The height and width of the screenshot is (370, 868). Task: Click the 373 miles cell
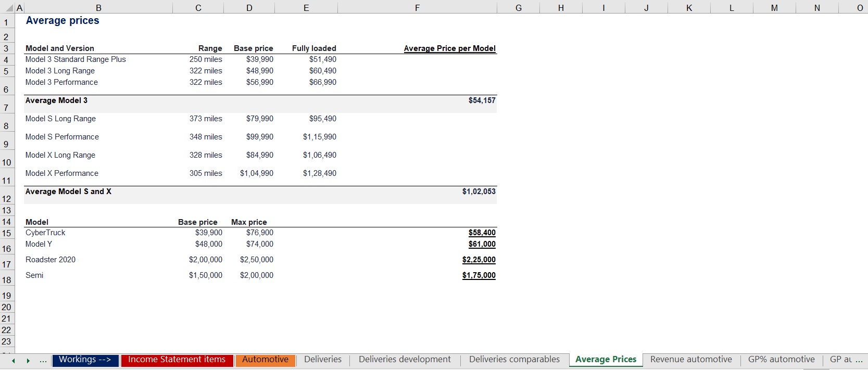coord(206,119)
